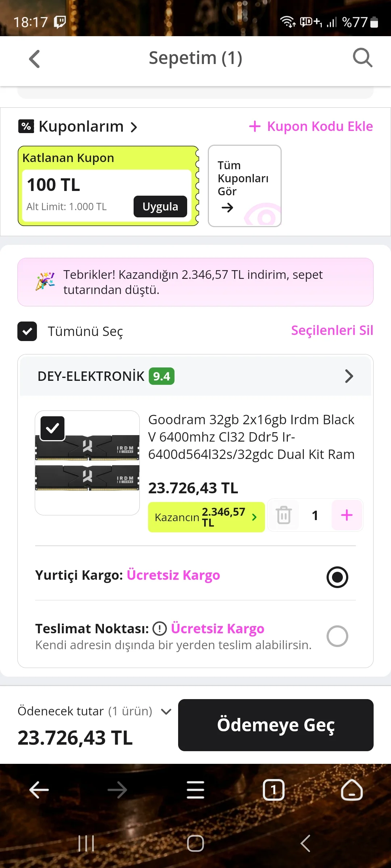
Task: Tap Ödemeye Geç button
Action: point(276,725)
